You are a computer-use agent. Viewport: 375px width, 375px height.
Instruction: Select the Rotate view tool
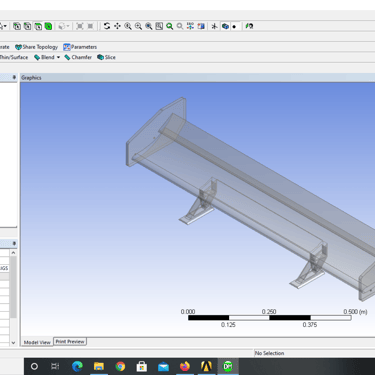click(x=107, y=26)
